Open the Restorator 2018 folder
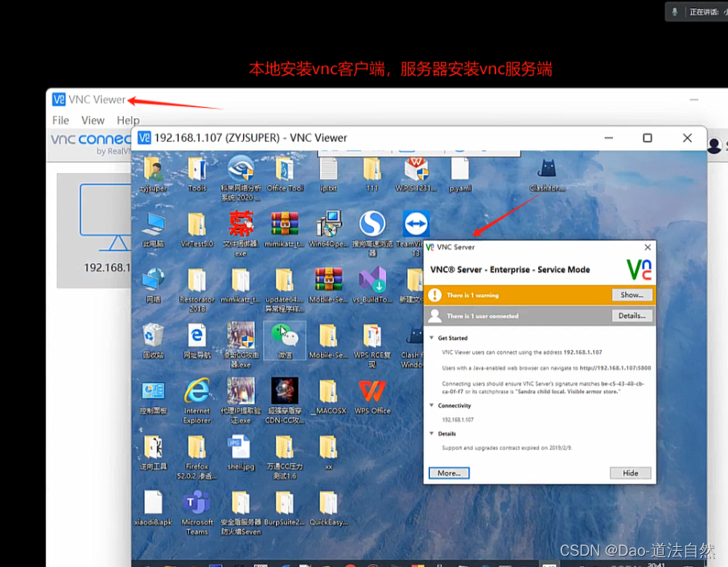 pos(197,281)
